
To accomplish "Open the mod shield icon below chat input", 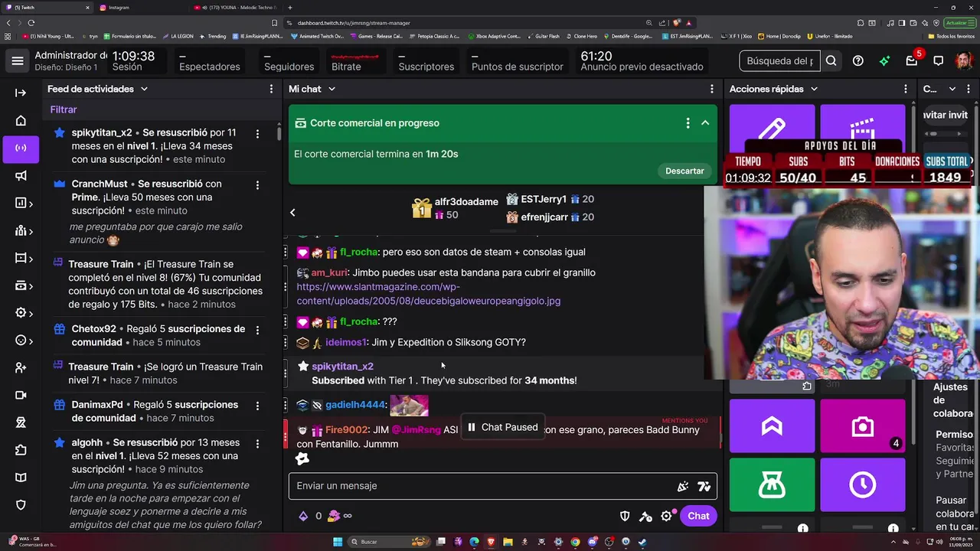I will 625,516.
